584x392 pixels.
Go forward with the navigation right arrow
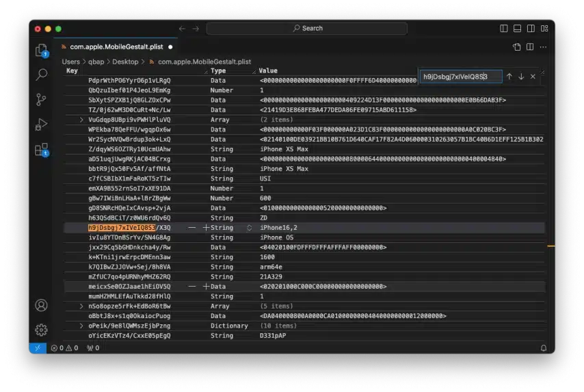click(x=196, y=28)
